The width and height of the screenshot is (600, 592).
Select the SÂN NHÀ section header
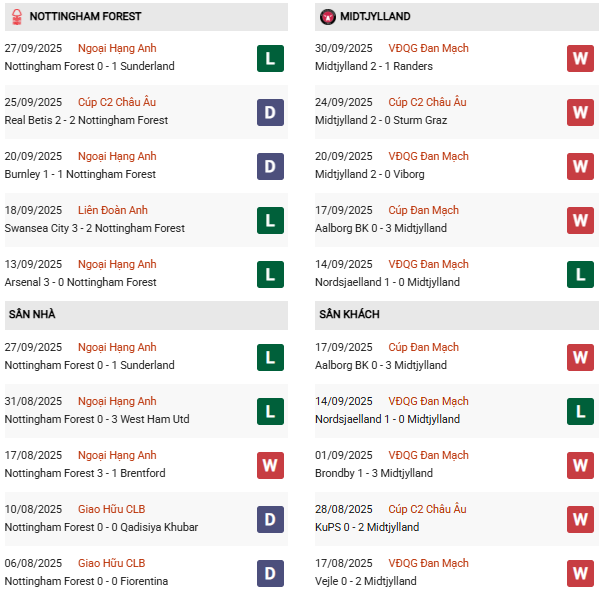[32, 314]
